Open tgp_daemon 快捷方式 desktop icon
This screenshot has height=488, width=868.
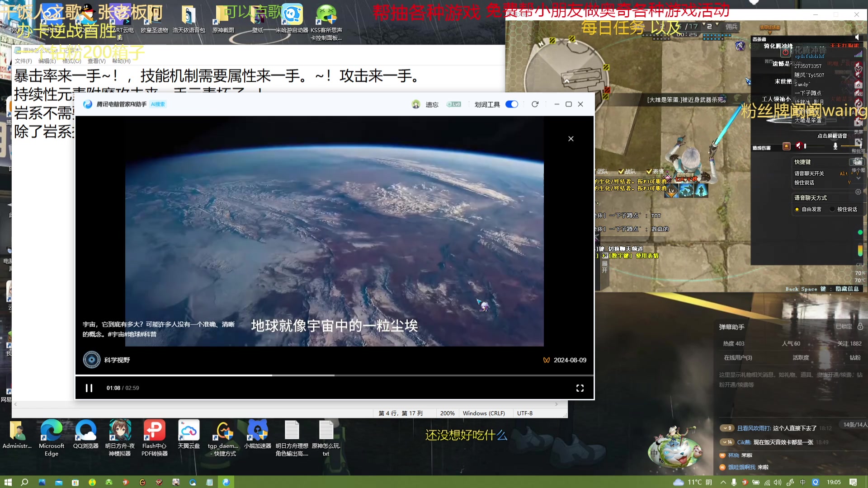click(223, 438)
